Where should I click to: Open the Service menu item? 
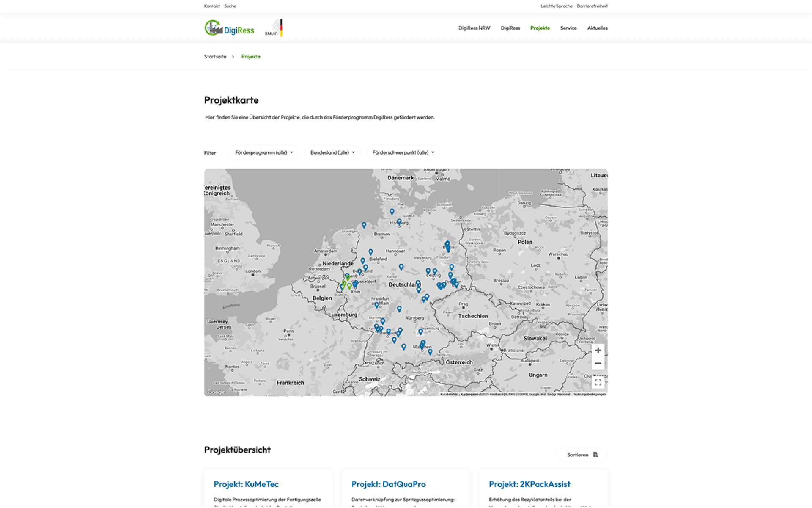[x=568, y=28]
